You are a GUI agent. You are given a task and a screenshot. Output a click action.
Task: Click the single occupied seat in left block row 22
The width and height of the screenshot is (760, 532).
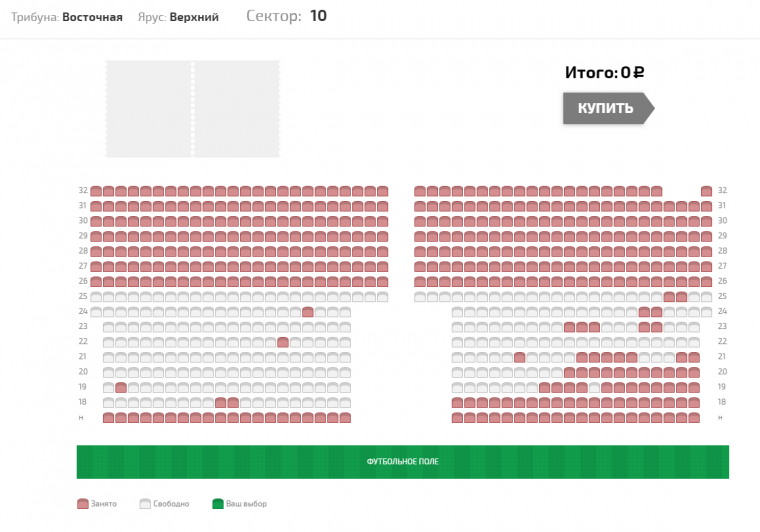(283, 342)
